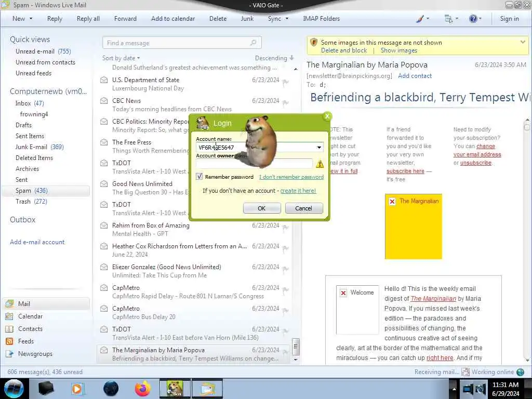The width and height of the screenshot is (532, 399).
Task: Toggle the Remember password checkbox
Action: coord(199,177)
